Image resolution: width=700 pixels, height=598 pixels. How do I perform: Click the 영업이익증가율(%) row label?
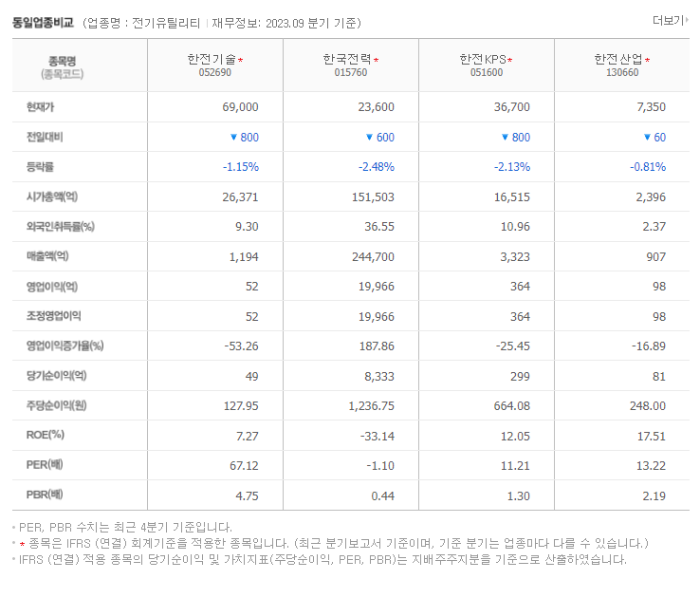pos(65,346)
